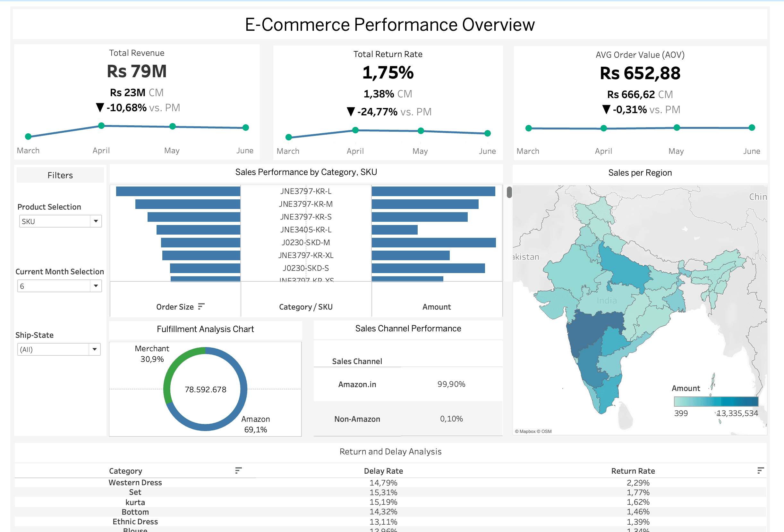The height and width of the screenshot is (532, 784).
Task: Click the sort icon next to the Category header
Action: pos(238,470)
